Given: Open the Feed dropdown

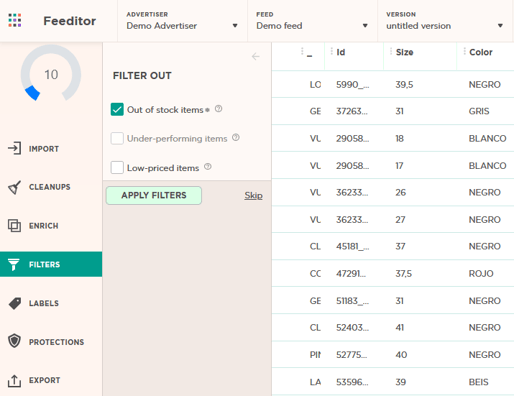Looking at the screenshot, I should [x=312, y=21].
